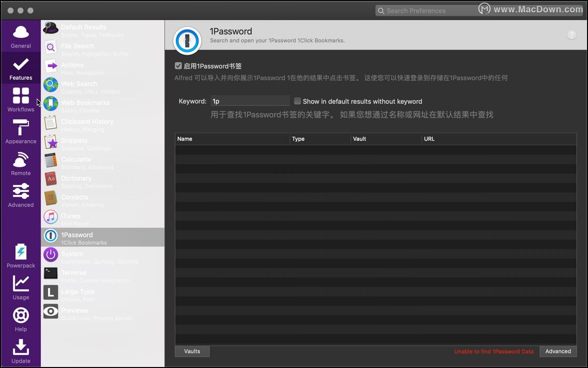The height and width of the screenshot is (368, 588).
Task: Select the Terminal feature
Action: click(102, 275)
